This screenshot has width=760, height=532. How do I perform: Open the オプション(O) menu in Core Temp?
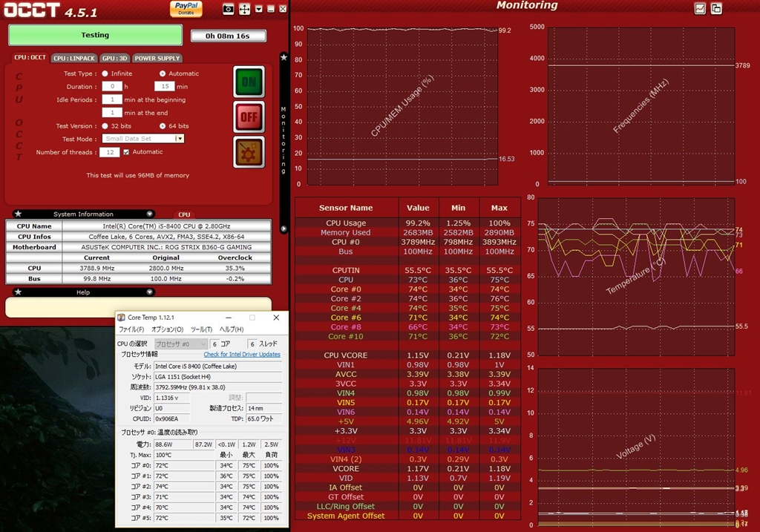coord(167,329)
